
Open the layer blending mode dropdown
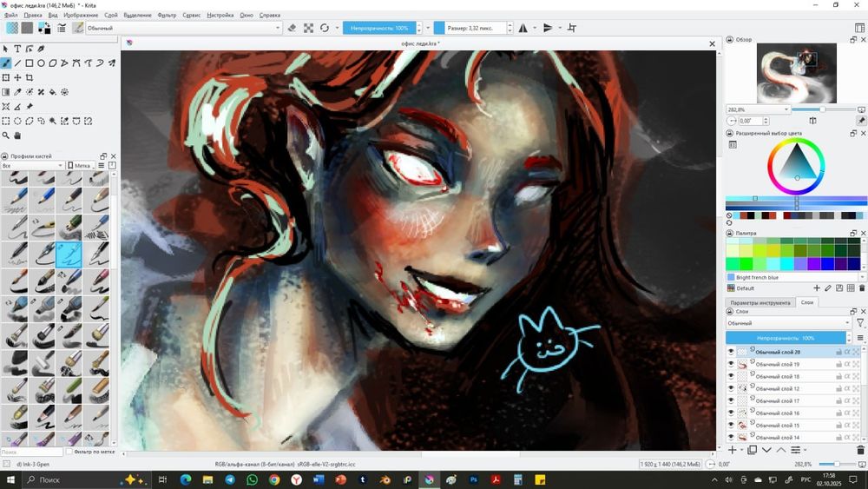tap(789, 323)
